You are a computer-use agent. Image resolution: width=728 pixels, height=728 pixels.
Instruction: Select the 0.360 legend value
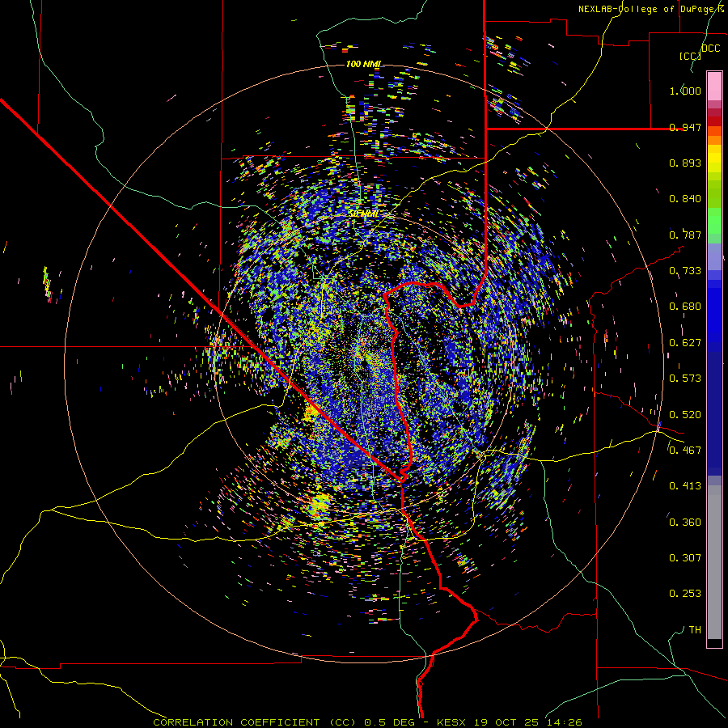685,523
